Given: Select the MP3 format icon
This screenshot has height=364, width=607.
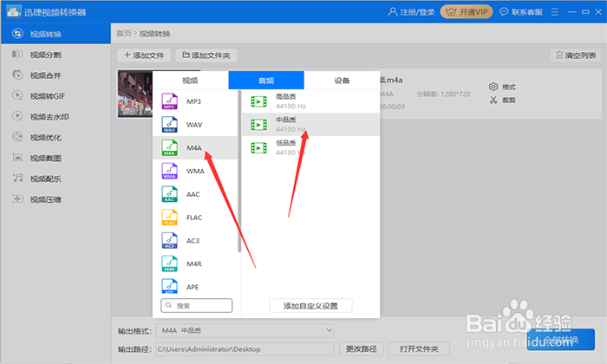Looking at the screenshot, I should coord(170,101).
